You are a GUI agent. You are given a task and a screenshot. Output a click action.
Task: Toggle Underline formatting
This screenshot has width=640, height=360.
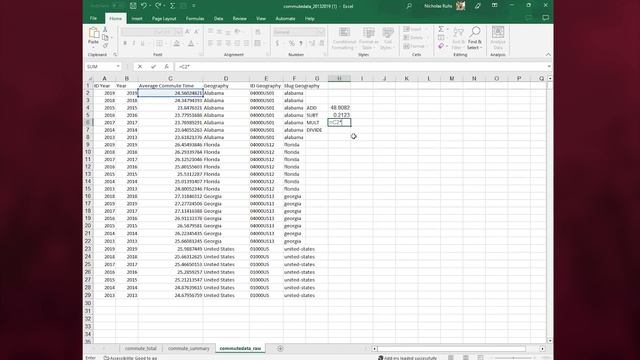[x=142, y=43]
